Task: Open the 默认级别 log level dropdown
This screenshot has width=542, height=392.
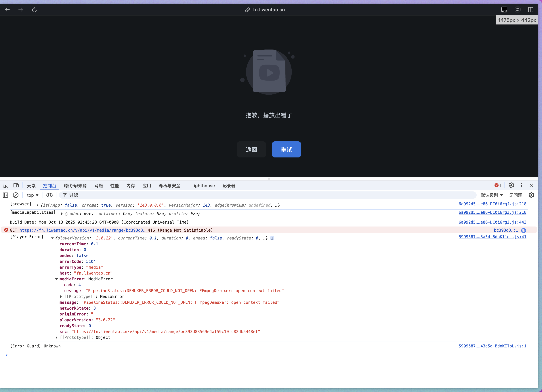Action: (491, 195)
